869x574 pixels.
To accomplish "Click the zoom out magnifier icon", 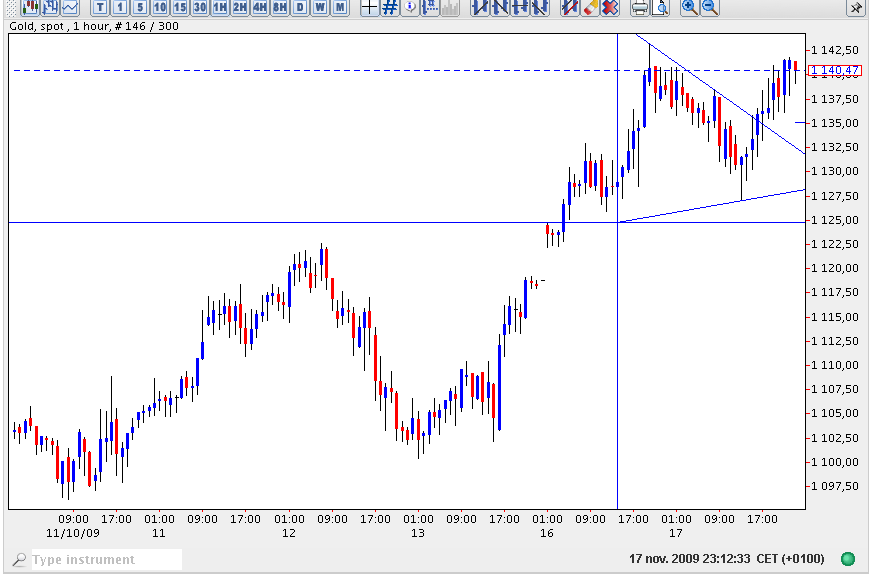I will point(709,8).
